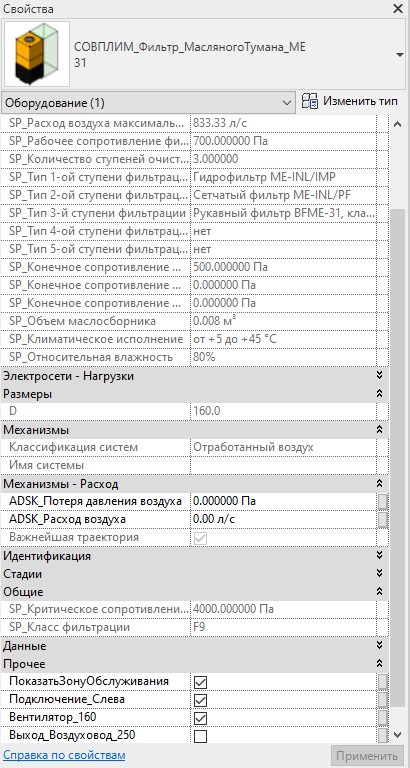Click the empty Имя системы value field
Image resolution: width=410 pixels, height=768 pixels.
(283, 465)
